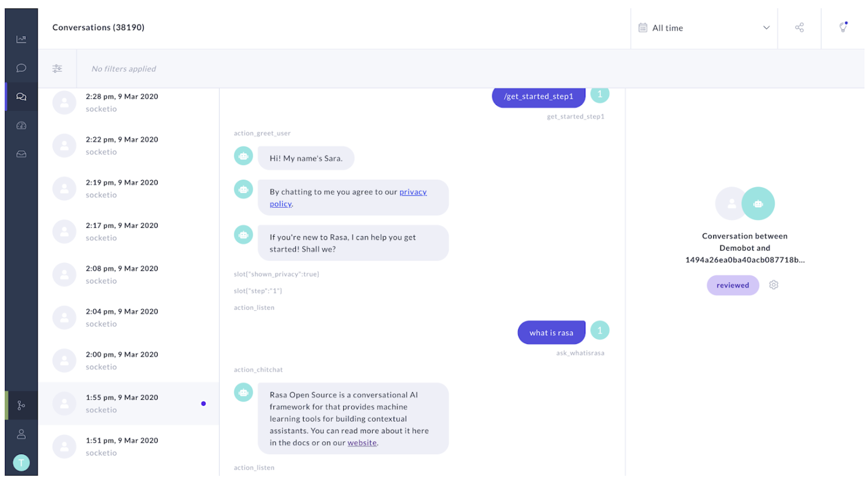This screenshot has width=868, height=484.
Task: Open the analytics chart sidebar icon
Action: click(21, 39)
